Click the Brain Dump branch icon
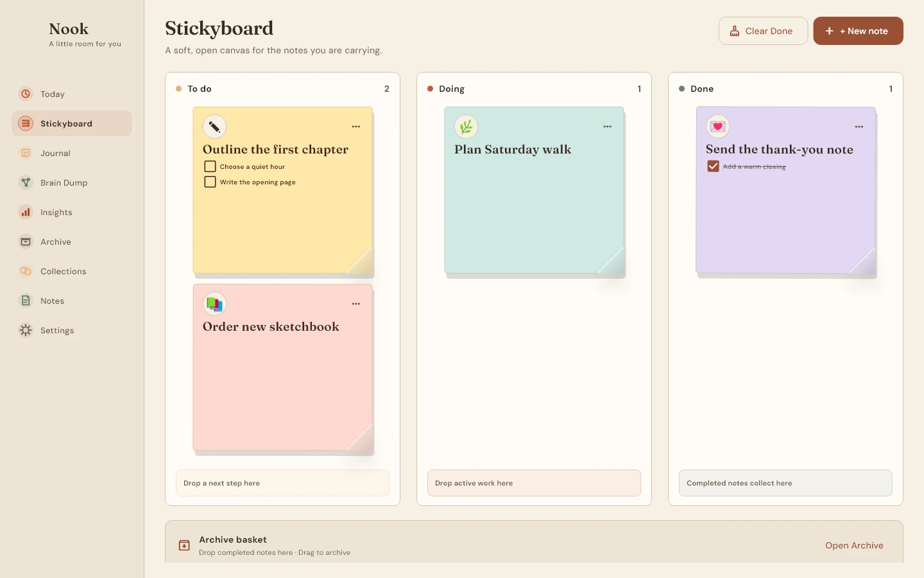The width and height of the screenshot is (924, 578). 26,182
